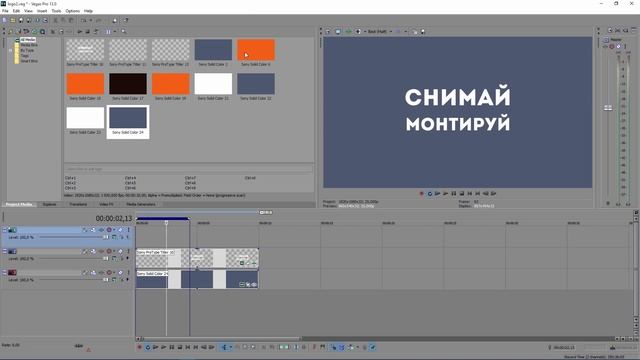Screen dimensions: 640x360
Task: Click Preview on External Monitor icon
Action: coord(338,31)
